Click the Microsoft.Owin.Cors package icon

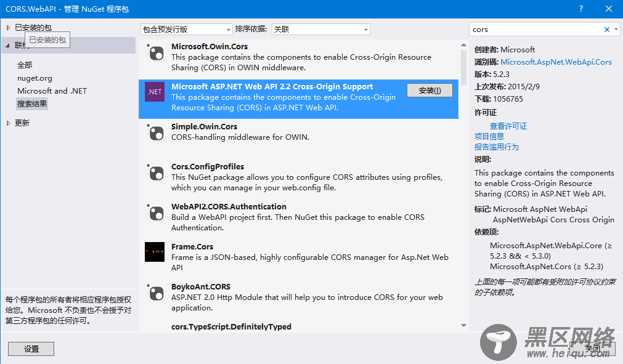point(155,52)
